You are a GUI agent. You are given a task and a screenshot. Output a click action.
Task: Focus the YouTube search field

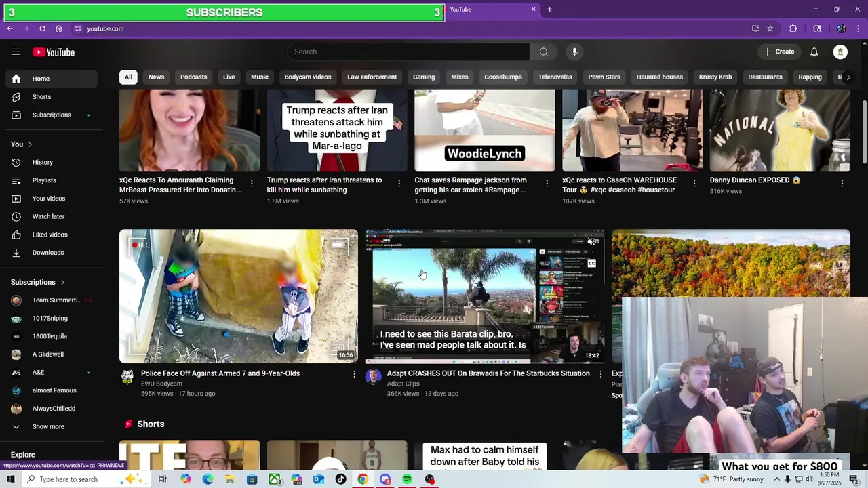click(408, 52)
